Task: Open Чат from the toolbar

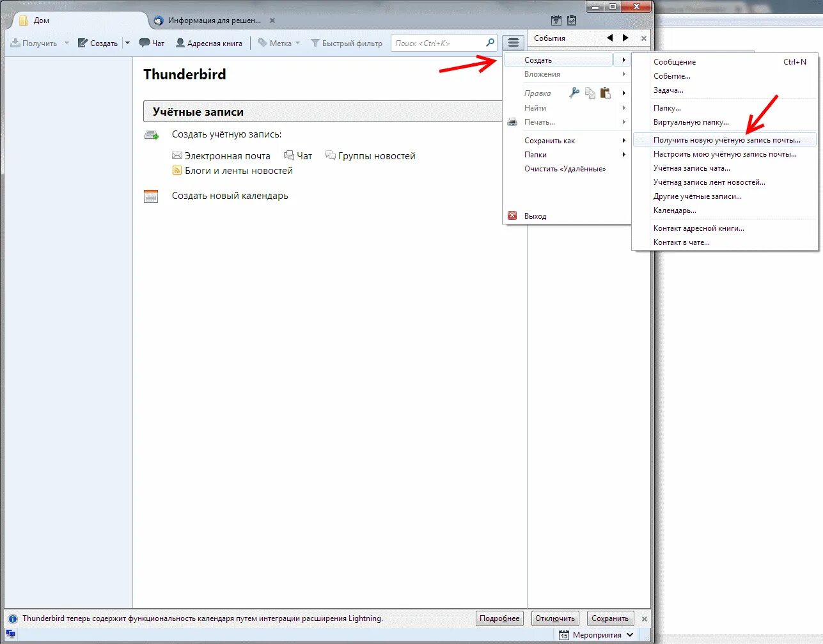Action: point(152,43)
